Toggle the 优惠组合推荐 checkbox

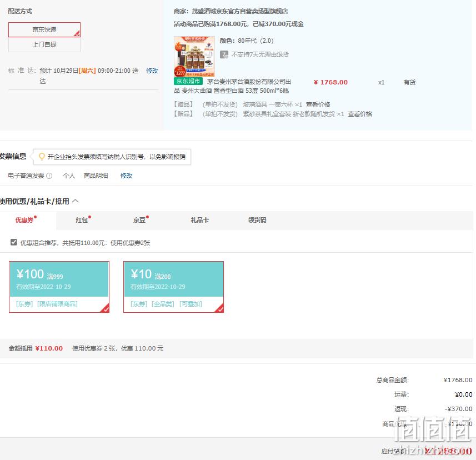(x=14, y=242)
